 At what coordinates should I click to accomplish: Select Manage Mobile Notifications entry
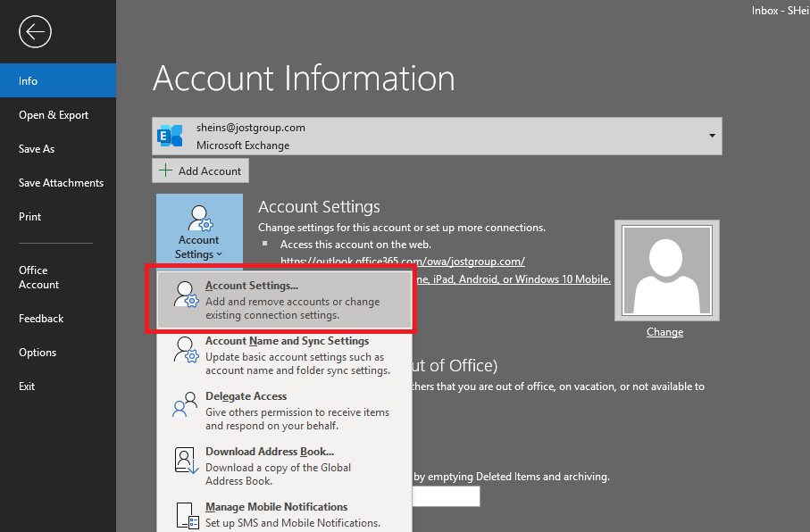click(x=285, y=515)
